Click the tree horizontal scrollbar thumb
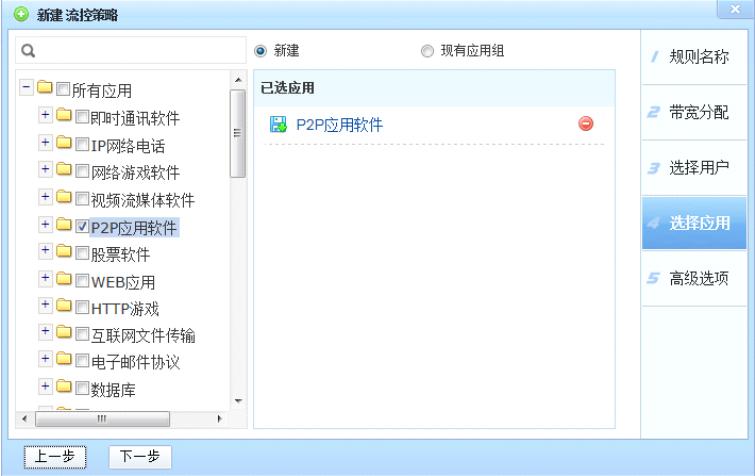Viewport: 755px width, 476px height. [102, 419]
